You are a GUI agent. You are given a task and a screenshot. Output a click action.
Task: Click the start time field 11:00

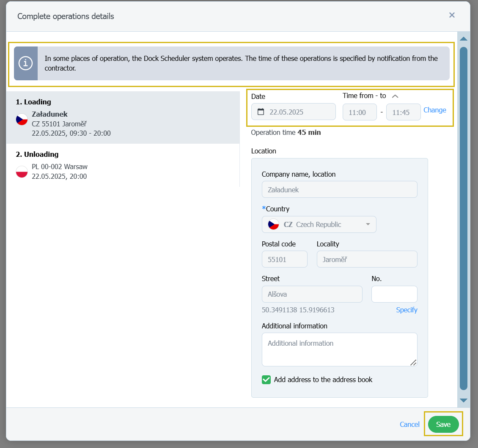tap(360, 112)
